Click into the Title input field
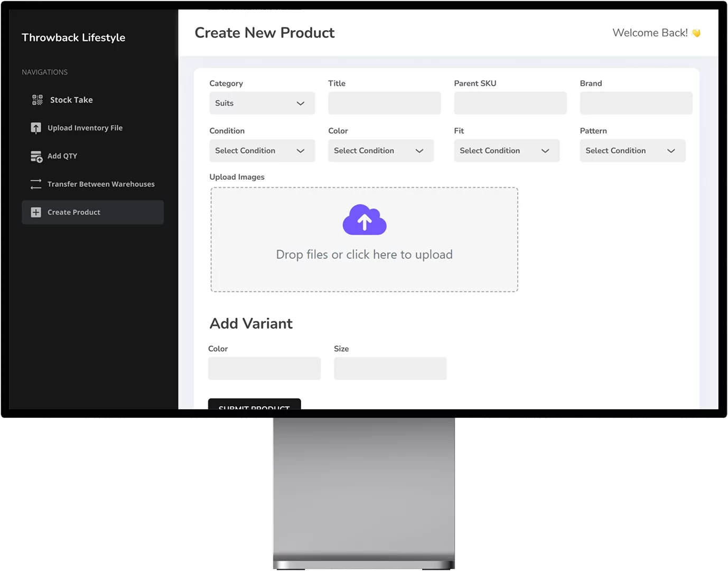 pyautogui.click(x=384, y=103)
